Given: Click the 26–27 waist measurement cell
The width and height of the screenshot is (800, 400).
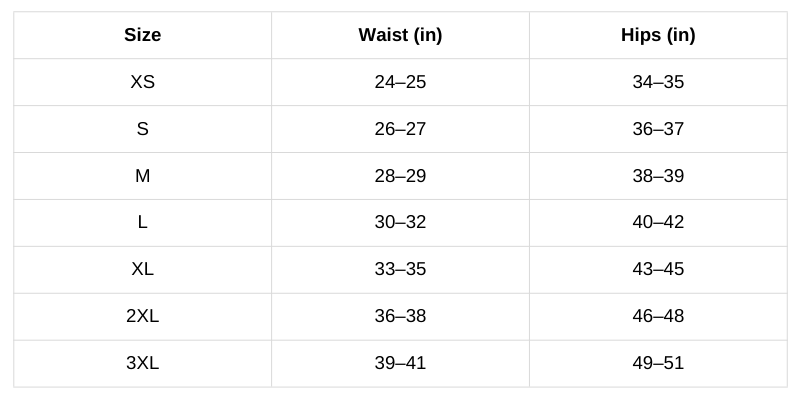Looking at the screenshot, I should 400,129.
